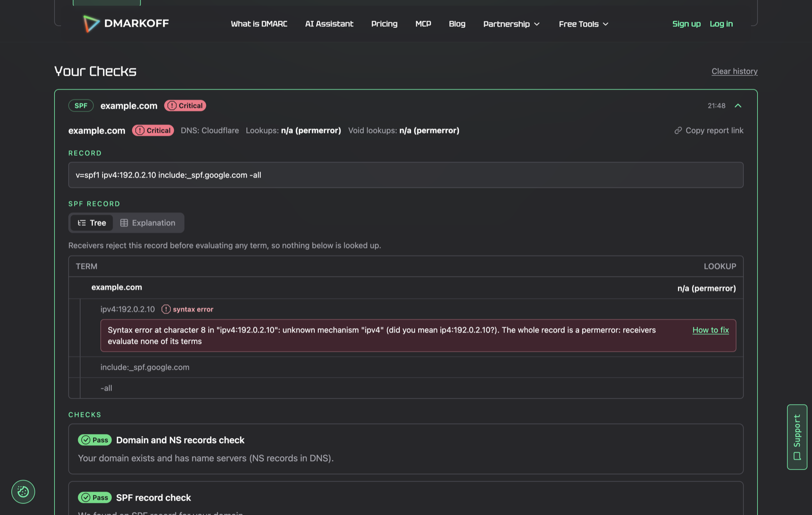Click the 21:48 timestamp
Viewport: 812px width, 515px height.
[x=717, y=106]
